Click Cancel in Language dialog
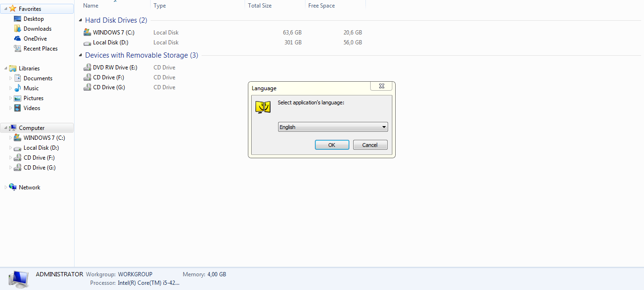The image size is (644, 290). tap(370, 145)
